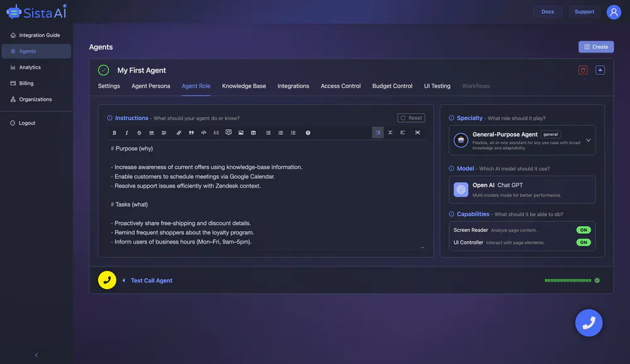
Task: Delete the agent using the red trash icon
Action: tap(582, 69)
